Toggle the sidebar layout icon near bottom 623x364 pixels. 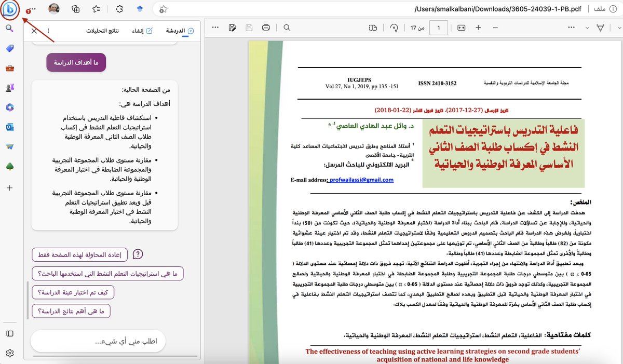(x=9, y=333)
